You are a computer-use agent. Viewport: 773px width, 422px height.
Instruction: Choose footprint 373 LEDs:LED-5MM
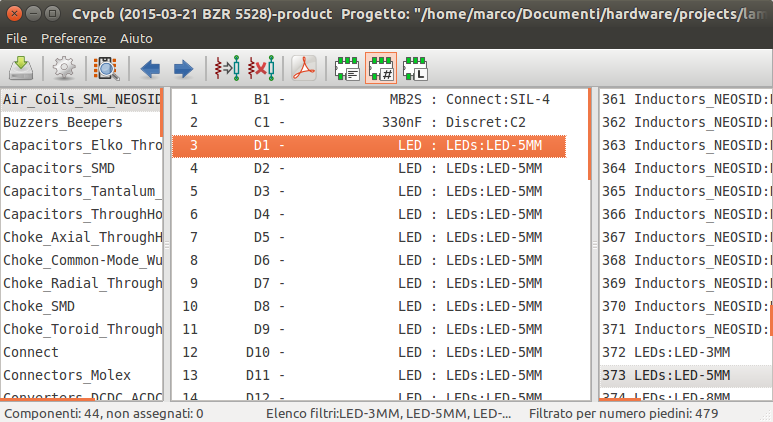[684, 375]
